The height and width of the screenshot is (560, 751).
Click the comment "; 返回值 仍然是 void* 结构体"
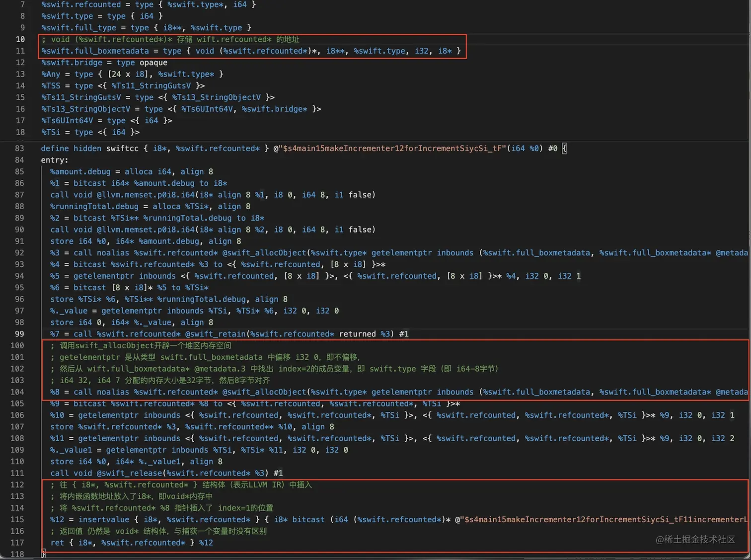tap(158, 531)
